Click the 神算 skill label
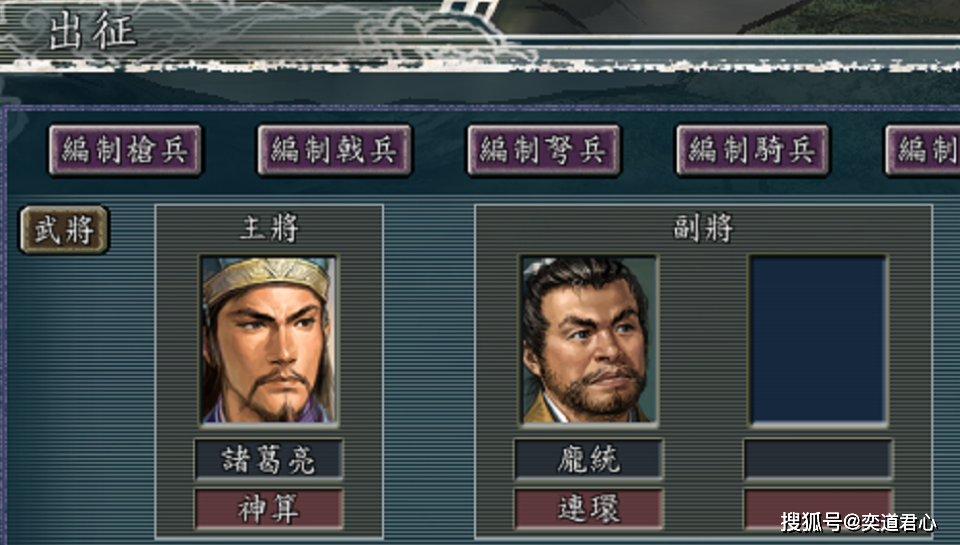This screenshot has height=545, width=960. (x=268, y=509)
